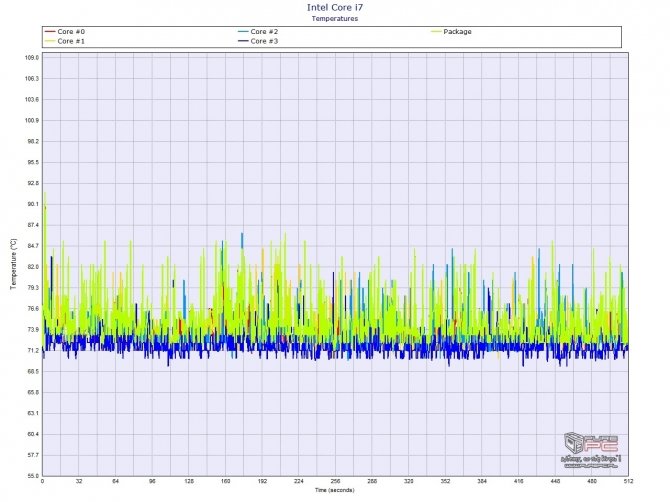This screenshot has width=670, height=502.
Task: Click the light blue Core #2 legend swatch
Action: pos(243,32)
